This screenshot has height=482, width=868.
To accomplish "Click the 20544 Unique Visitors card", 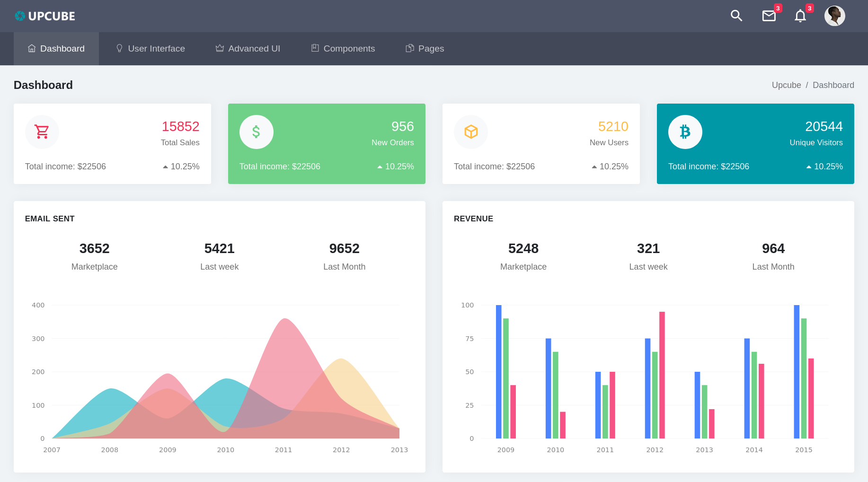I will click(x=755, y=144).
